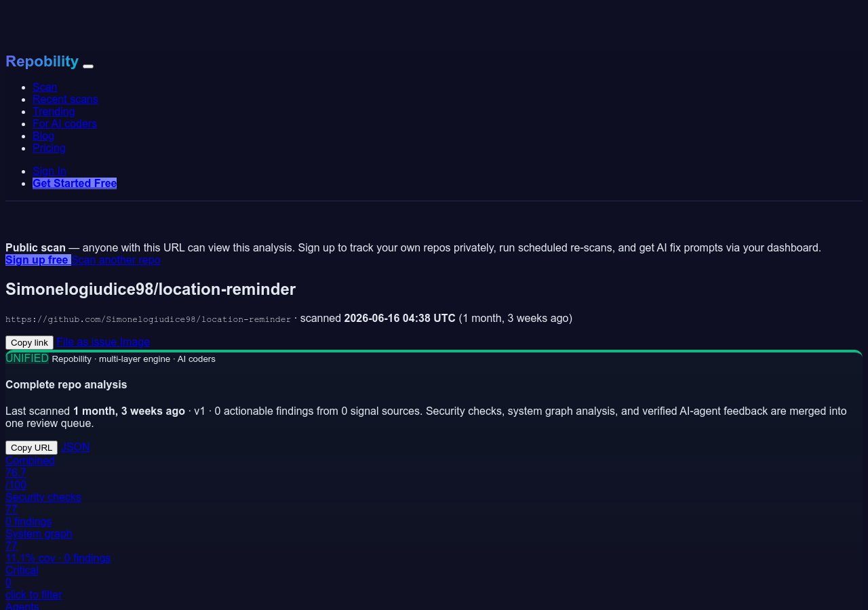Click Get Started Free button
The image size is (868, 610).
pos(75,183)
